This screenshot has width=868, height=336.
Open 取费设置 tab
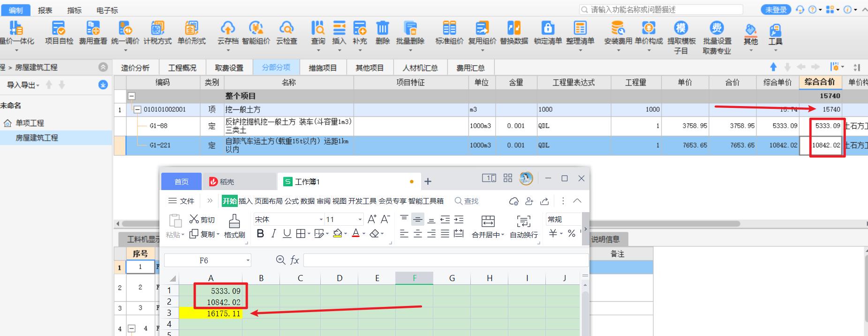point(229,68)
